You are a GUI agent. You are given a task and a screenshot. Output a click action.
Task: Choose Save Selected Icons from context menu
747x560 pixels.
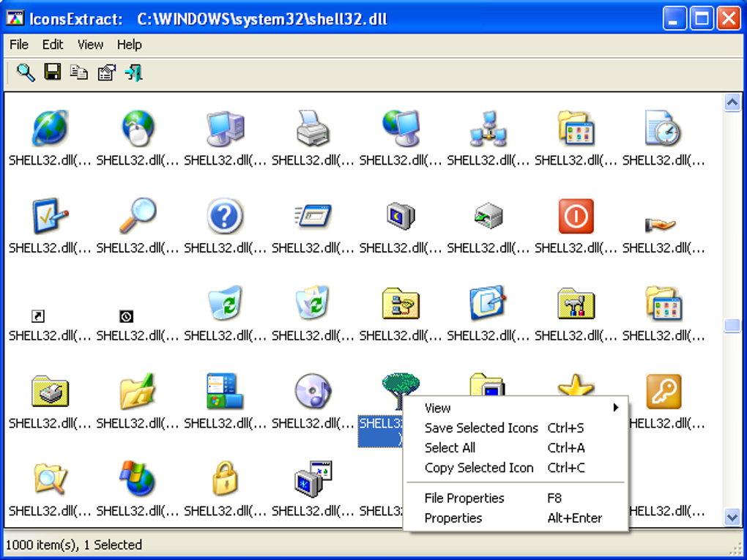point(516,428)
